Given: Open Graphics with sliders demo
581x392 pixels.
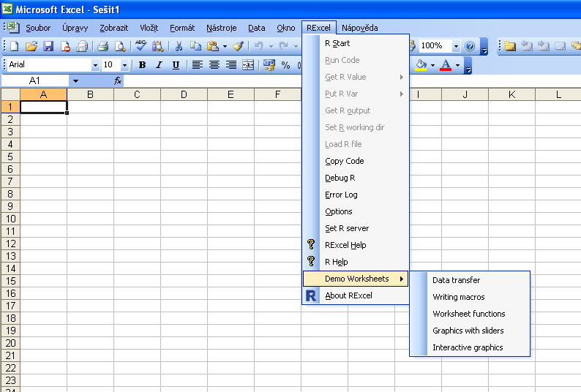Looking at the screenshot, I should pyautogui.click(x=470, y=331).
